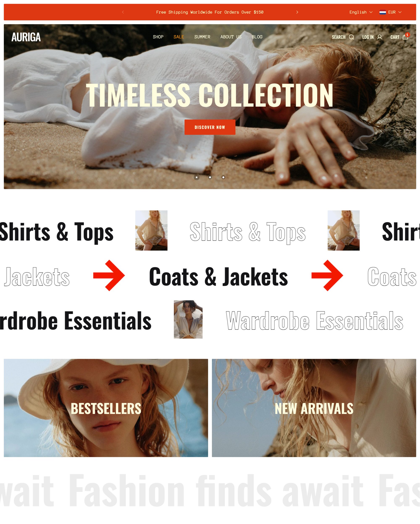This screenshot has height=524, width=420.
Task: Click the AURIGA logo
Action: coord(26,37)
